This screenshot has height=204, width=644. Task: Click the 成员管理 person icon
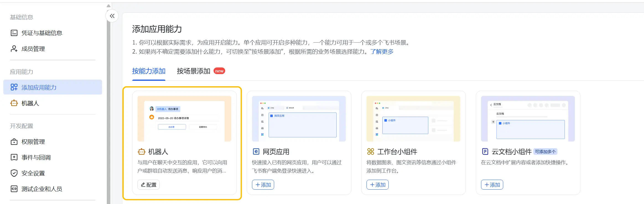[14, 49]
